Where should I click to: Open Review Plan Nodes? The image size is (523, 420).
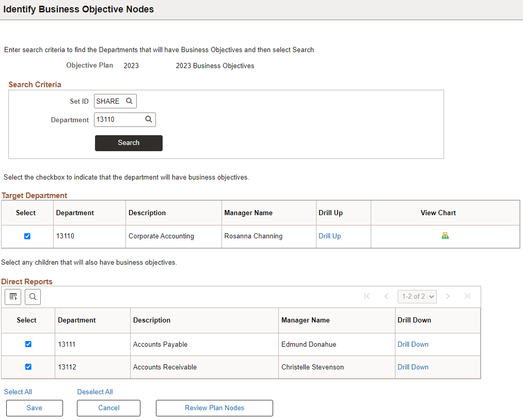pyautogui.click(x=214, y=408)
